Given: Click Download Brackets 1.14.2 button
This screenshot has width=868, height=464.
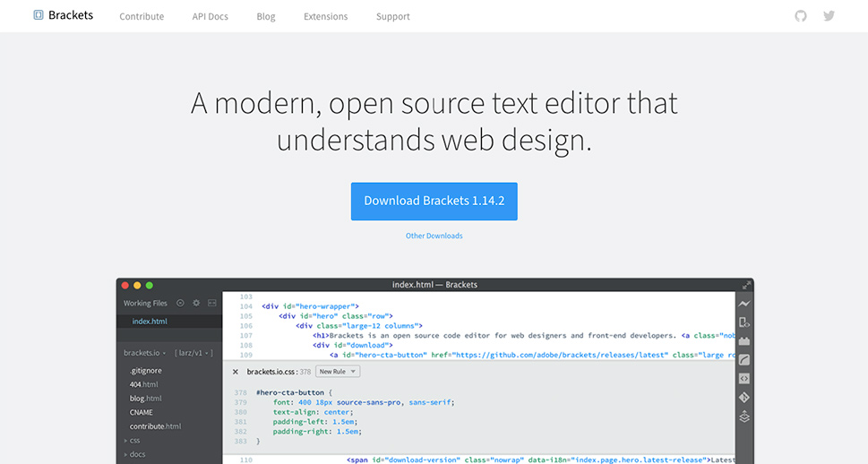Looking at the screenshot, I should point(434,201).
